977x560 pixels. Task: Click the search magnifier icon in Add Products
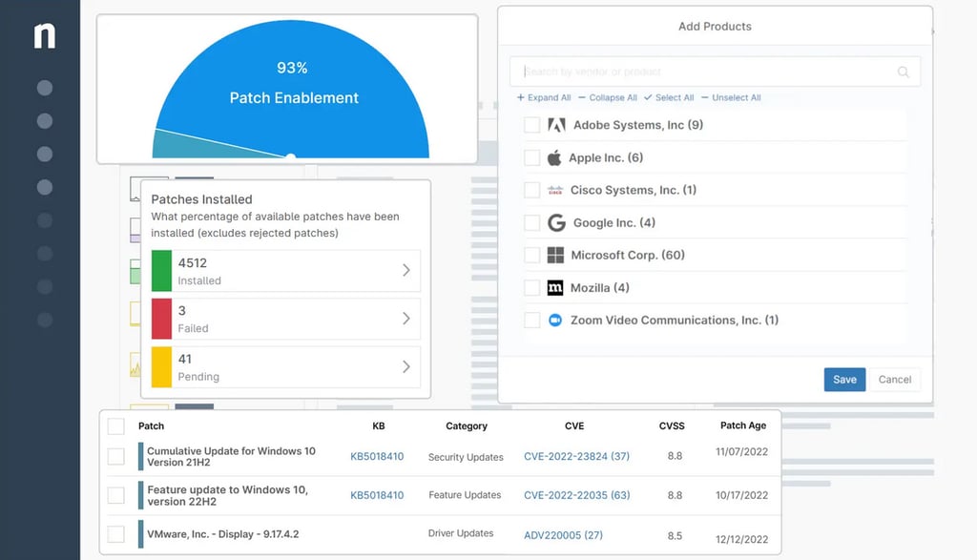click(904, 72)
